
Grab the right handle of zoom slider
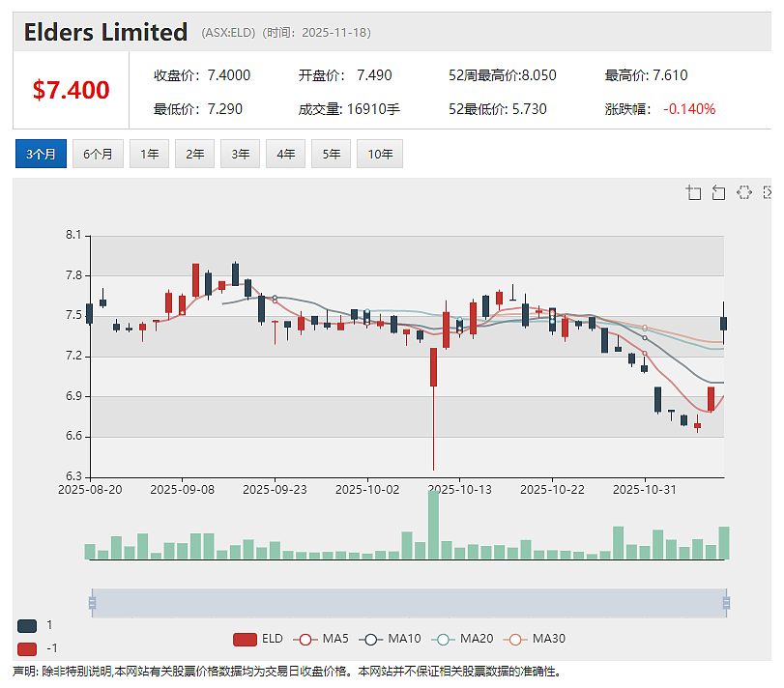[x=727, y=603]
